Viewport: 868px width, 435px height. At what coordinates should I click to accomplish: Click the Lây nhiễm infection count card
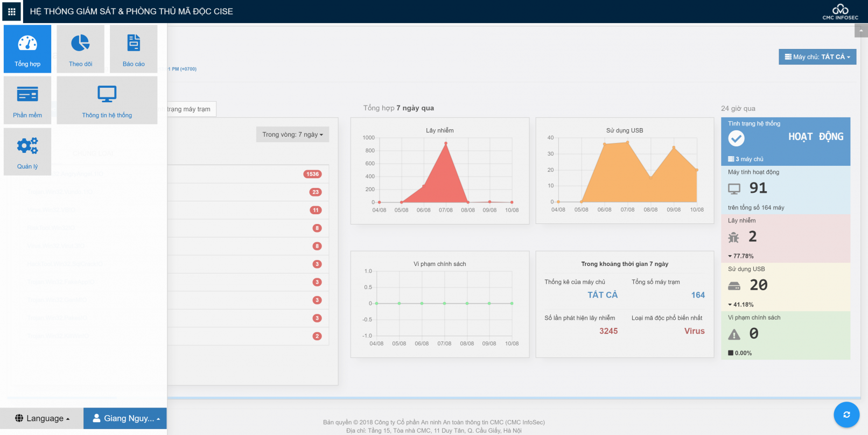pos(785,238)
